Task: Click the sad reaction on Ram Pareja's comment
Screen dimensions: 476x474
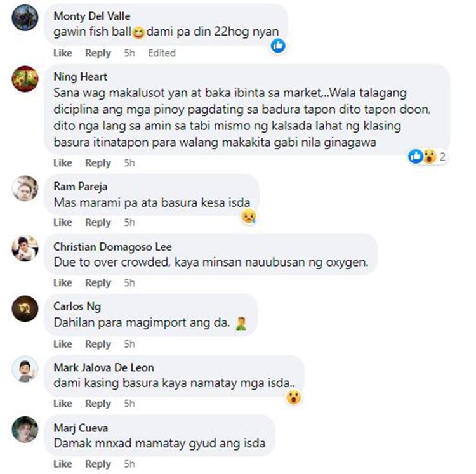Action: 249,216
